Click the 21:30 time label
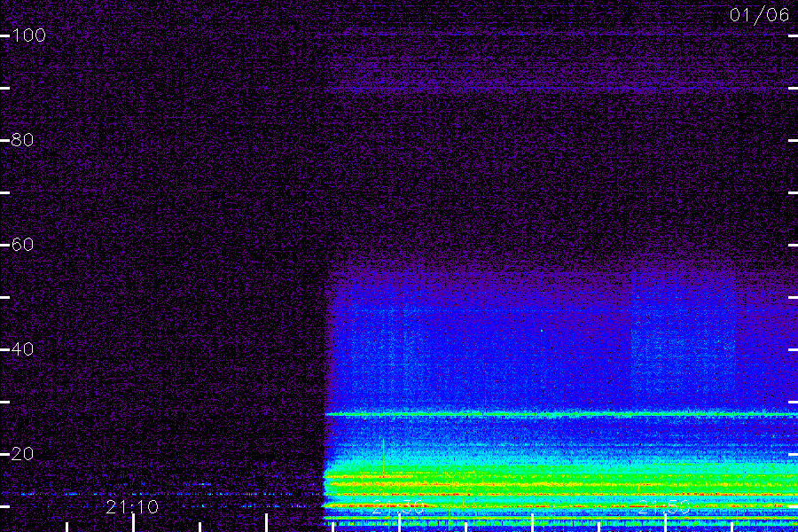The height and width of the screenshot is (532, 798). (398, 507)
